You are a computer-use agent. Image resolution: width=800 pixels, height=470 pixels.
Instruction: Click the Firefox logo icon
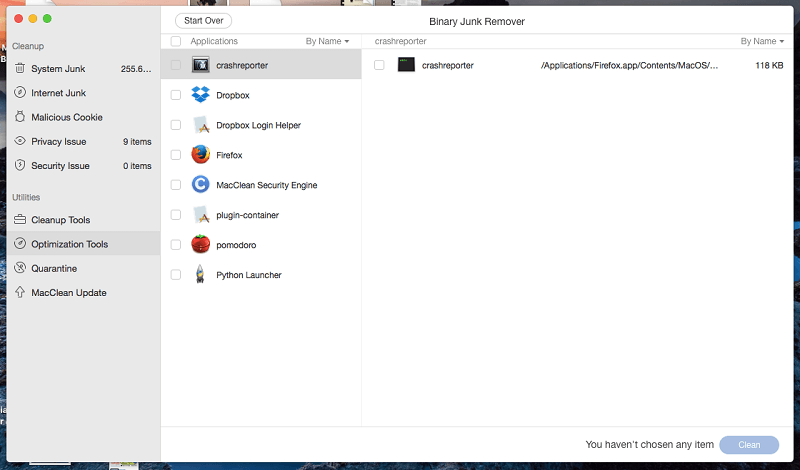[x=201, y=155]
